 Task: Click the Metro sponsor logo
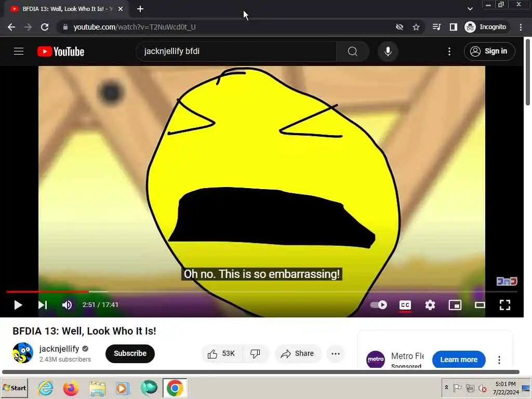coord(376,360)
